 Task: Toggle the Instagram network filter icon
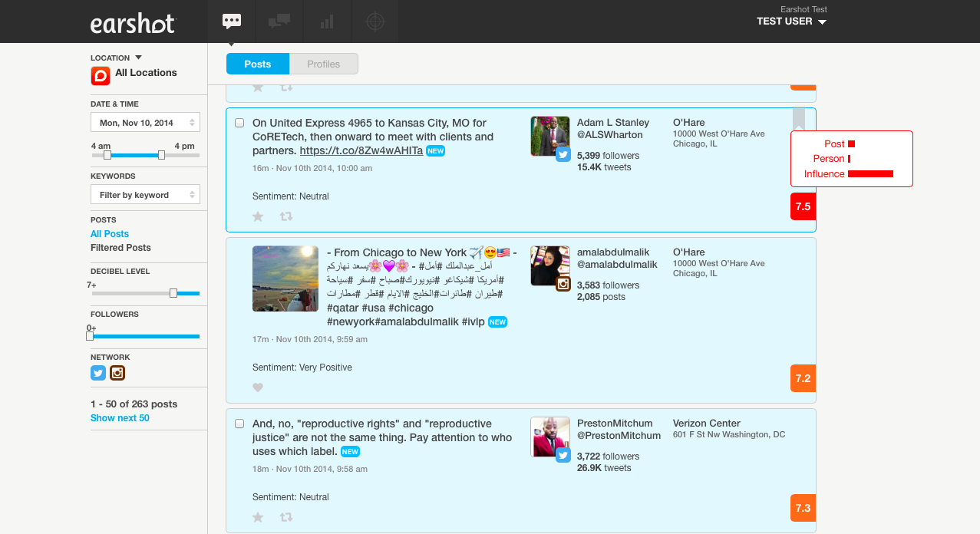(x=117, y=373)
